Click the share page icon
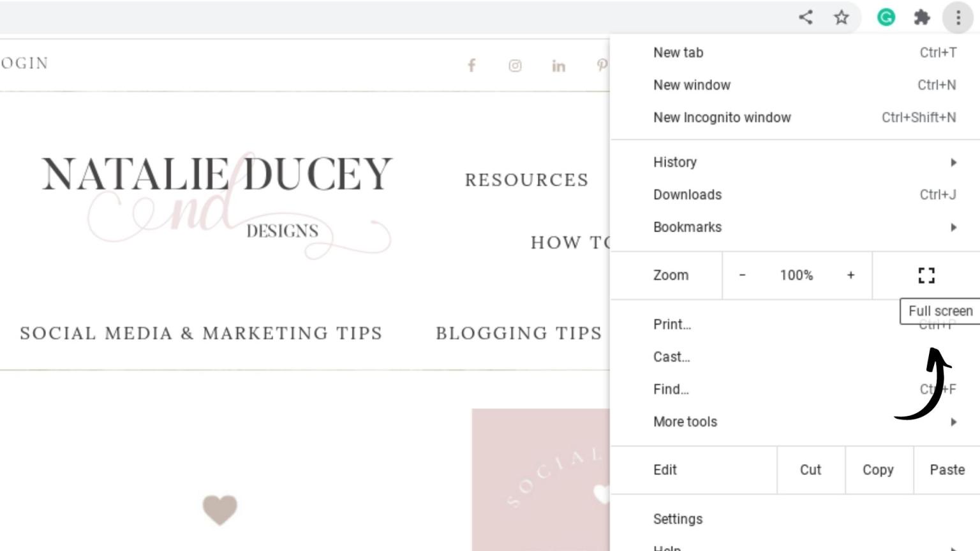This screenshot has width=980, height=551. [806, 17]
